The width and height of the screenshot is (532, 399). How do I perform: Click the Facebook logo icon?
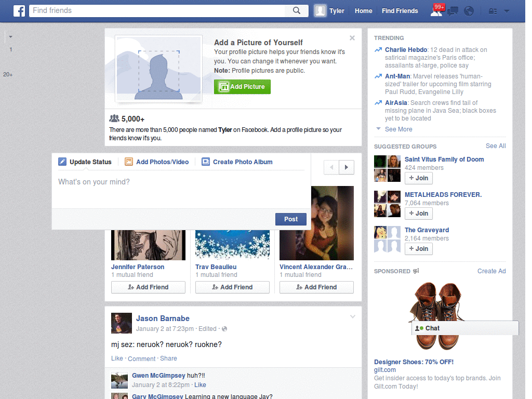(x=19, y=11)
